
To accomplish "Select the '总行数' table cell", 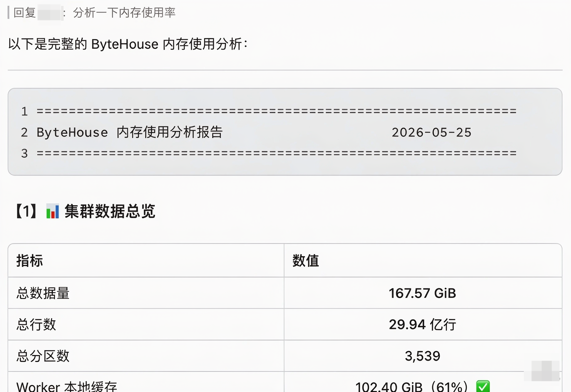I will (x=146, y=324).
